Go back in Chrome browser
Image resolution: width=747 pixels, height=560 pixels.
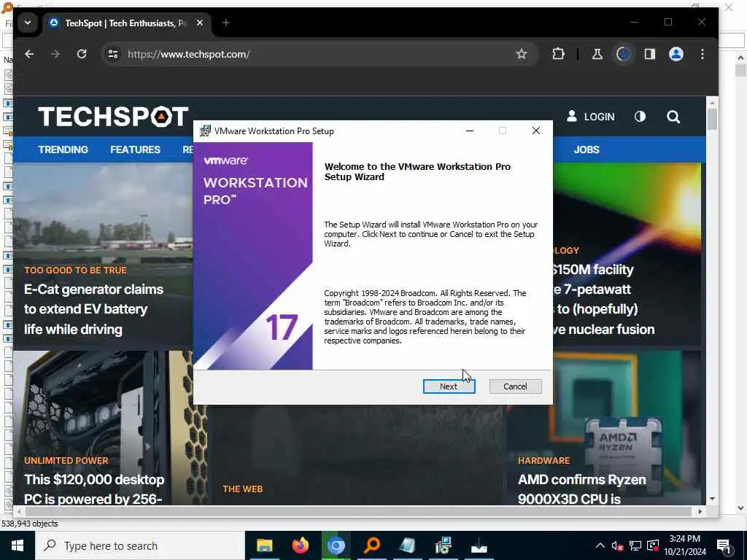pos(29,54)
